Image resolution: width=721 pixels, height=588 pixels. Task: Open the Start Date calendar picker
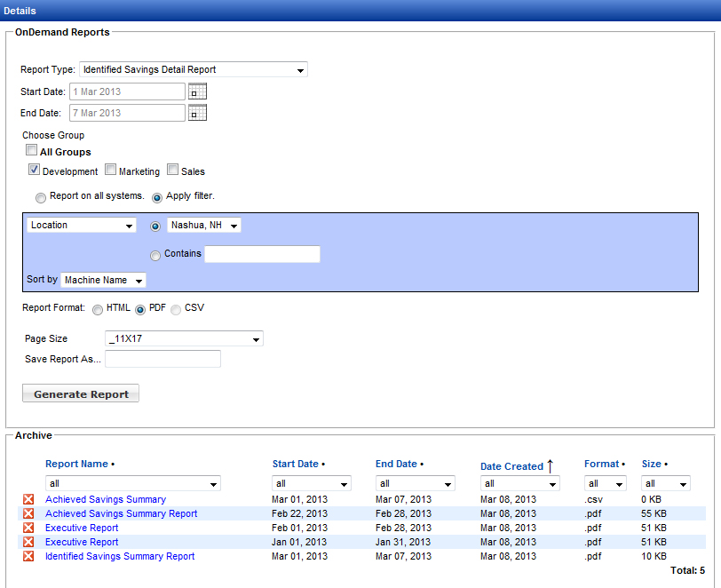[197, 91]
